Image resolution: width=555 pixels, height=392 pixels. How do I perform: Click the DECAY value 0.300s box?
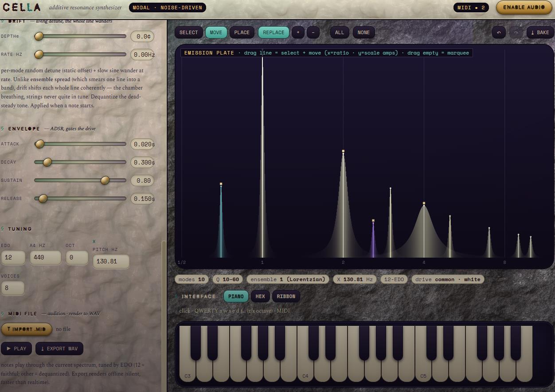click(x=142, y=162)
